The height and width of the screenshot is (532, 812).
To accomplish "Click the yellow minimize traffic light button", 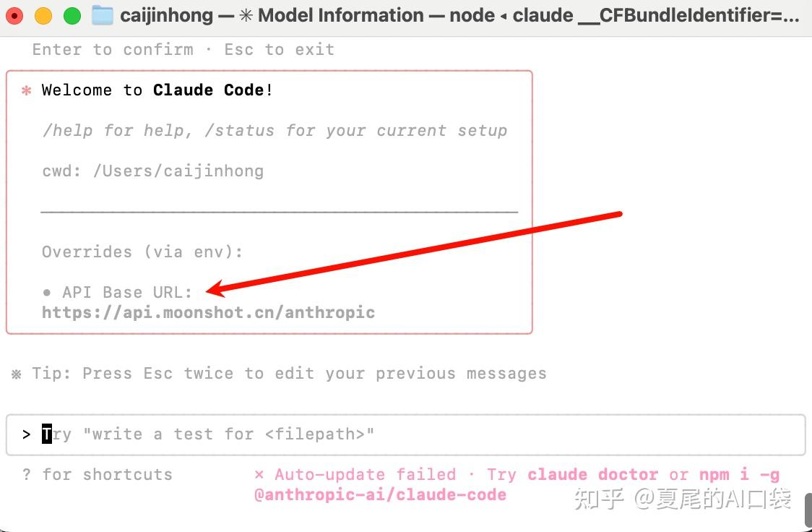I will [42, 14].
